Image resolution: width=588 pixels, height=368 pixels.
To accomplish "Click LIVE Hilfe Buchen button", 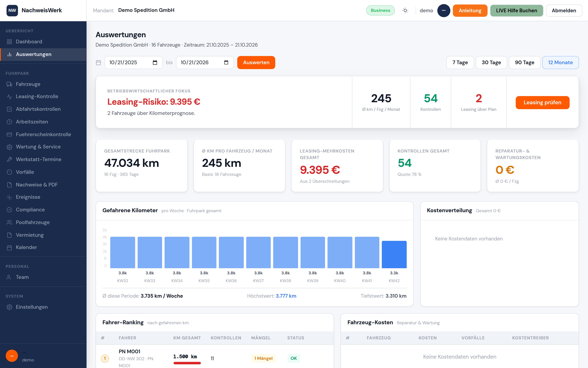I will coord(517,10).
